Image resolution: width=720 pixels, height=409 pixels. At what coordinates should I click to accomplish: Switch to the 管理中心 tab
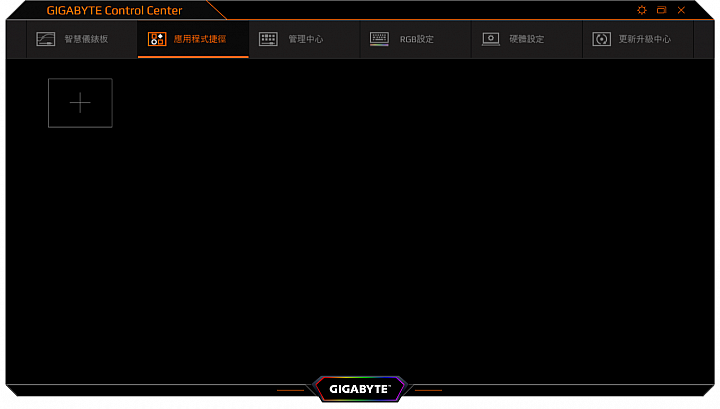click(304, 39)
